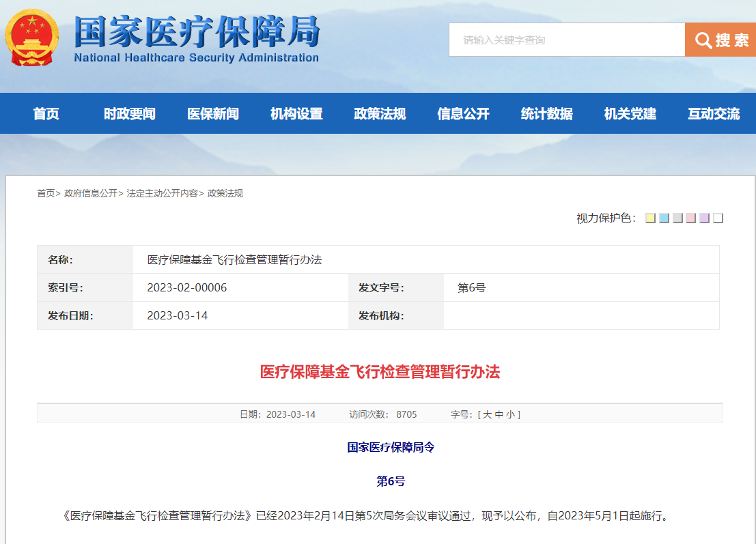
Task: Click the 发布日期 table label
Action: click(70, 315)
